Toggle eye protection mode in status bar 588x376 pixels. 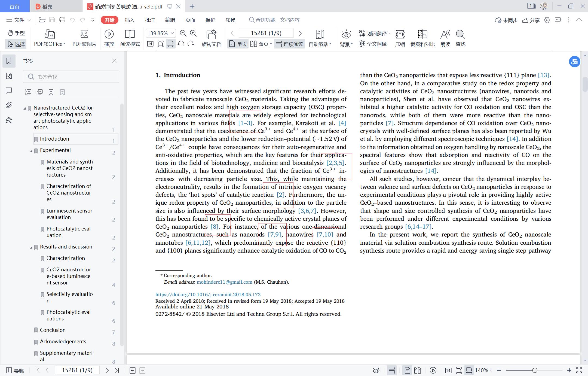click(376, 370)
